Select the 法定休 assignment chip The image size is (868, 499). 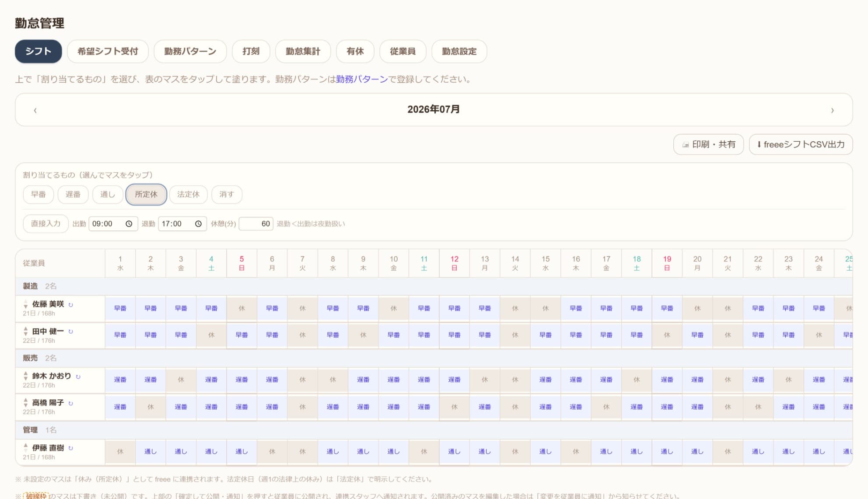click(x=189, y=195)
